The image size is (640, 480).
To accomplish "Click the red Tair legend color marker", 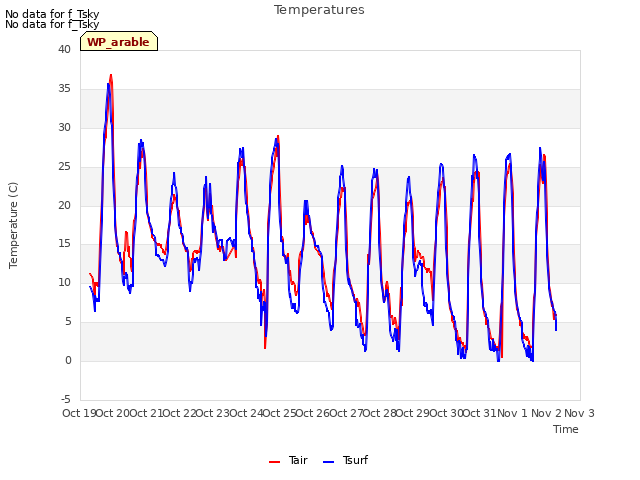I will tap(275, 462).
